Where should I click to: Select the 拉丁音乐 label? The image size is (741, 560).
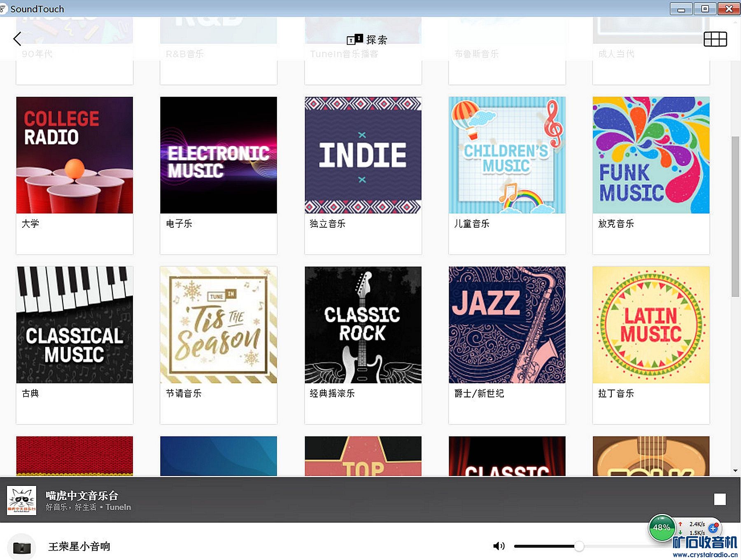(616, 393)
